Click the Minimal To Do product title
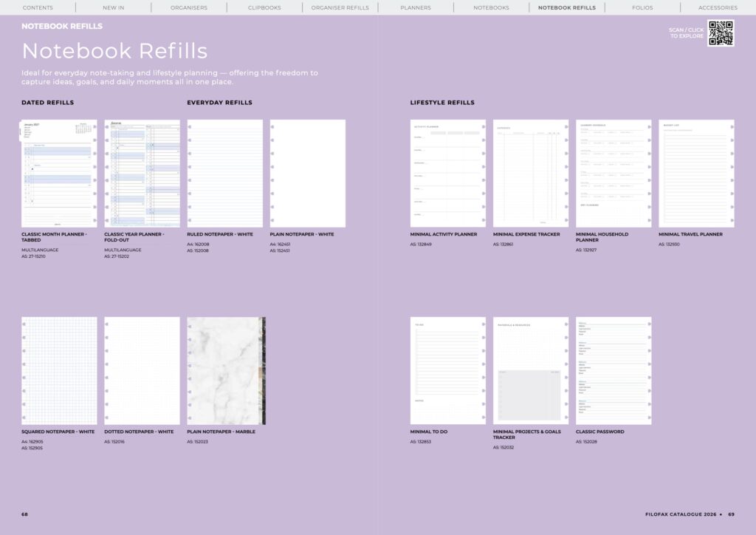 (x=429, y=432)
